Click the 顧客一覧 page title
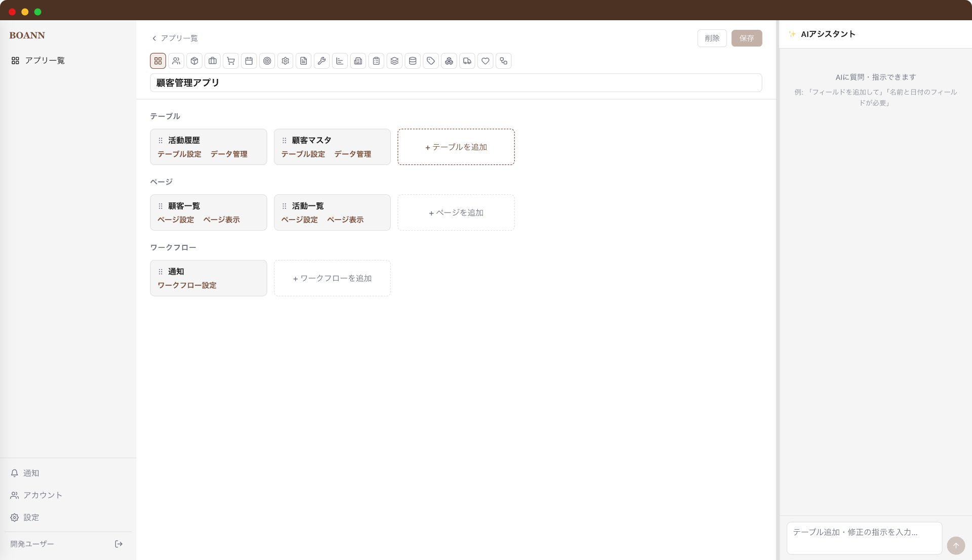The width and height of the screenshot is (972, 560). pos(184,206)
